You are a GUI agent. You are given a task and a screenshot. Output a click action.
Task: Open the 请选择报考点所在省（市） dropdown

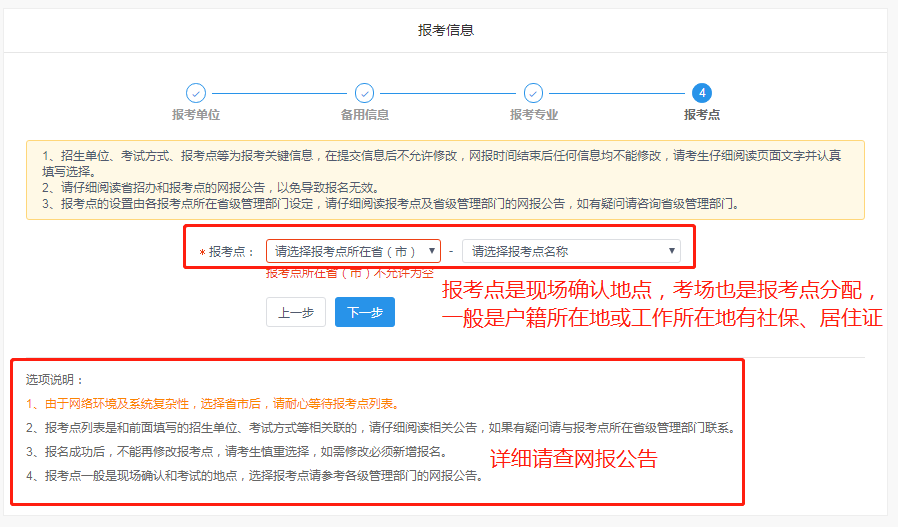(x=353, y=251)
